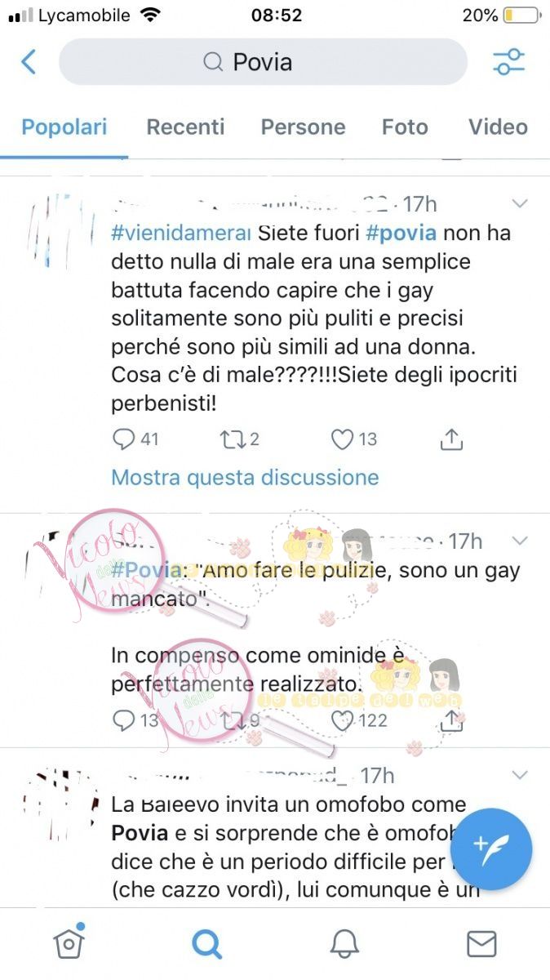550x980 pixels.
Task: Open the Home tab icon
Action: pyautogui.click(x=69, y=942)
